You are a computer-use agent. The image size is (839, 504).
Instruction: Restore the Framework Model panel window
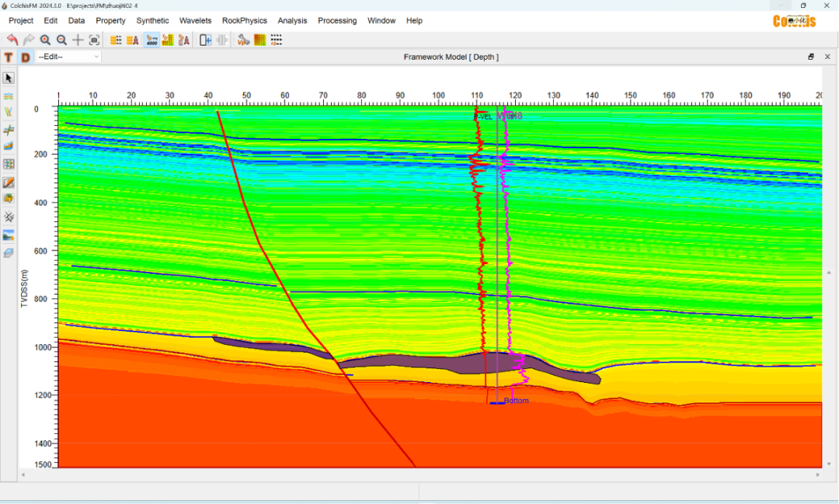811,57
